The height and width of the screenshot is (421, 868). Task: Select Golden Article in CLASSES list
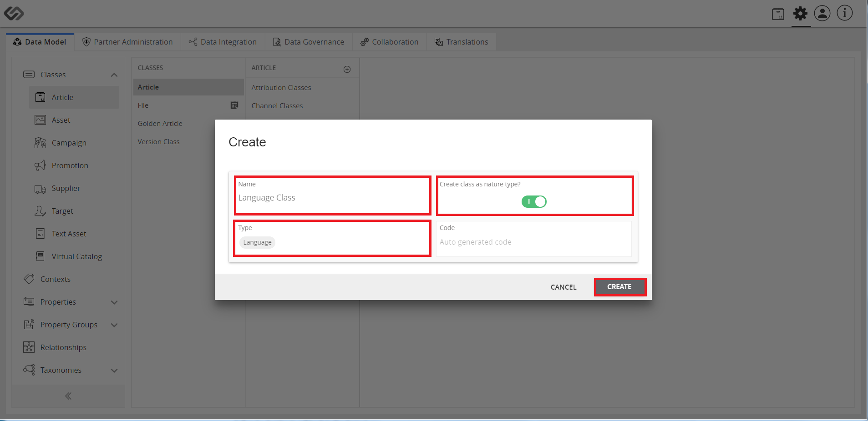[188, 123]
